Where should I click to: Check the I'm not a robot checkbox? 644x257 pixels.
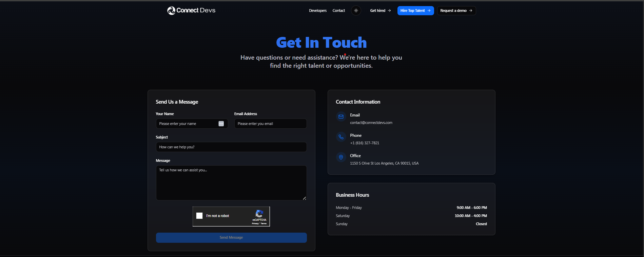click(199, 216)
